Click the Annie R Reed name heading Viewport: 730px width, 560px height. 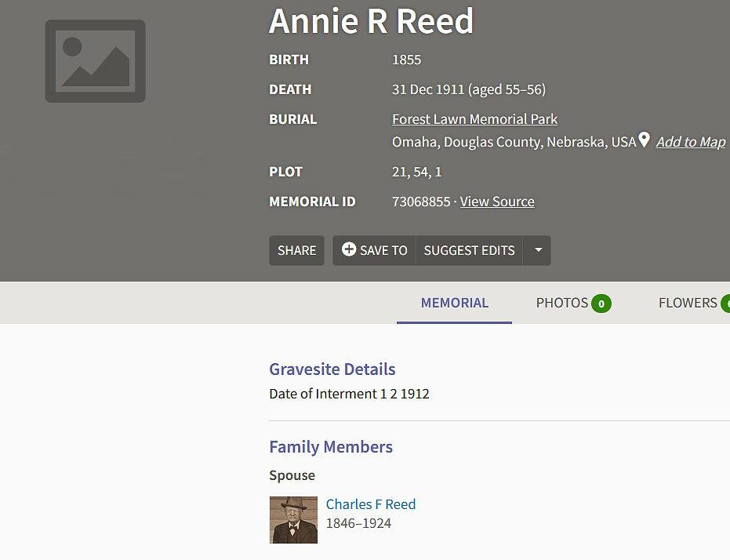(371, 21)
